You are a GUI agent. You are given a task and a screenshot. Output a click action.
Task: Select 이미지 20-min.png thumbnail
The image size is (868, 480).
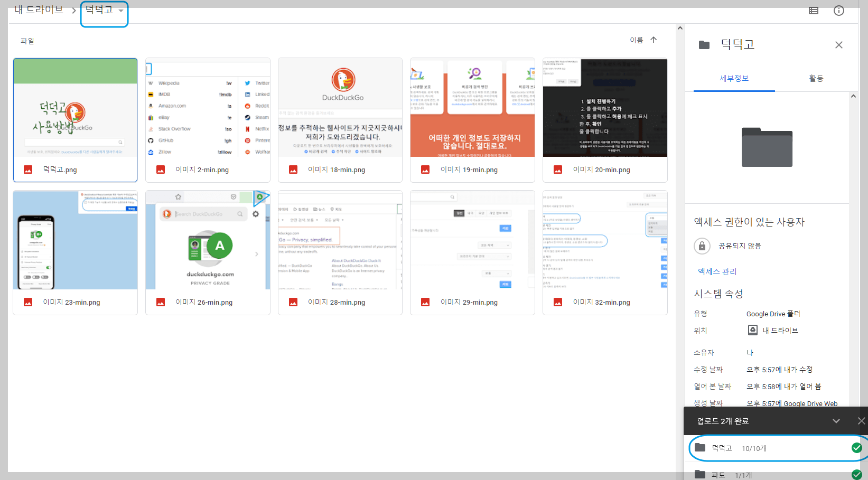tap(605, 108)
